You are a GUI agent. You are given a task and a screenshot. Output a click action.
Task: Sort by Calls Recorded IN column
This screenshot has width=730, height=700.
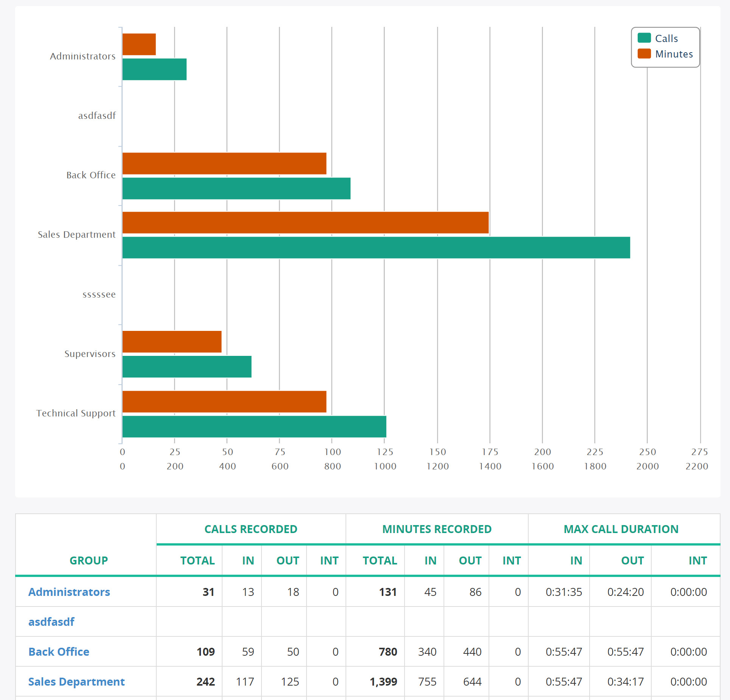pos(248,560)
